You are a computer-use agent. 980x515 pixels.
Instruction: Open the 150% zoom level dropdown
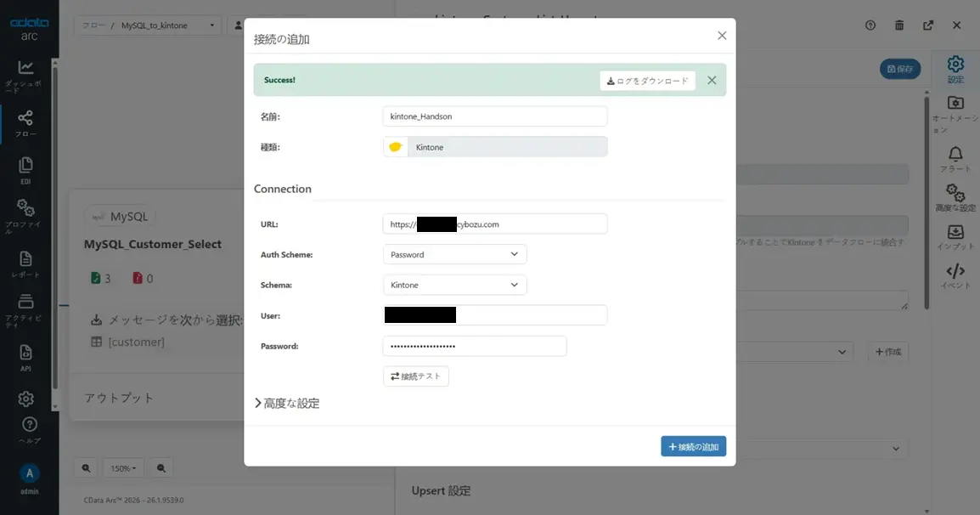coord(123,468)
